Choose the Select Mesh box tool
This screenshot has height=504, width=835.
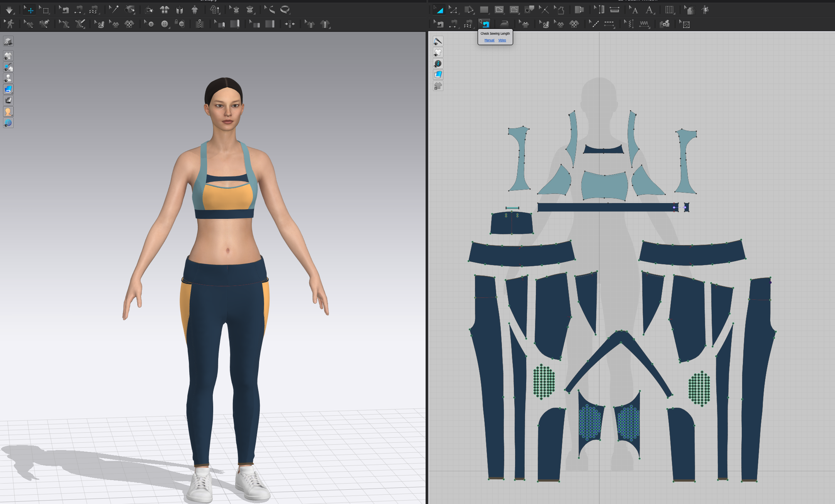tap(45, 10)
